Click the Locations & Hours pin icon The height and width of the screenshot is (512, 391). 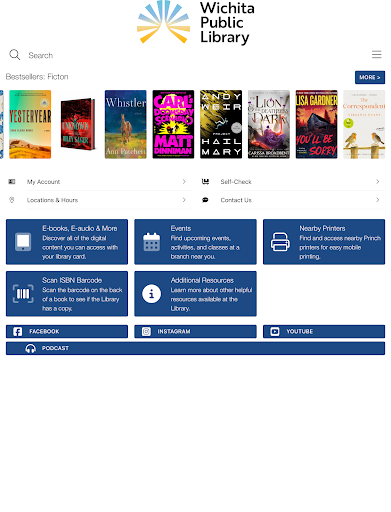[x=12, y=200]
